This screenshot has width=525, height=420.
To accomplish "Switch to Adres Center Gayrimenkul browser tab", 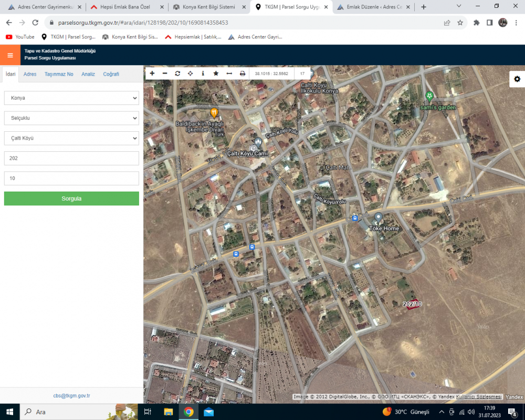I will 44,7.
